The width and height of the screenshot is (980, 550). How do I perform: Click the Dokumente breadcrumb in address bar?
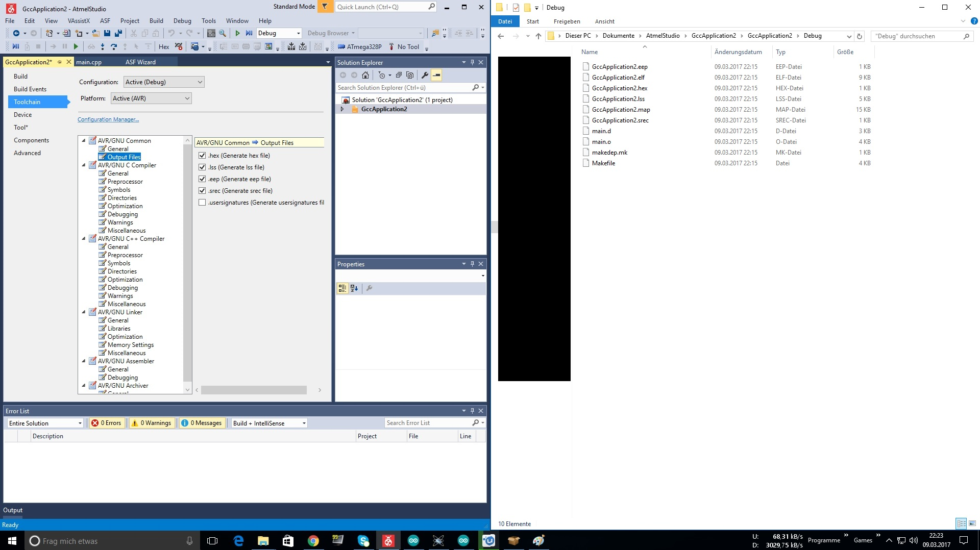tap(618, 36)
